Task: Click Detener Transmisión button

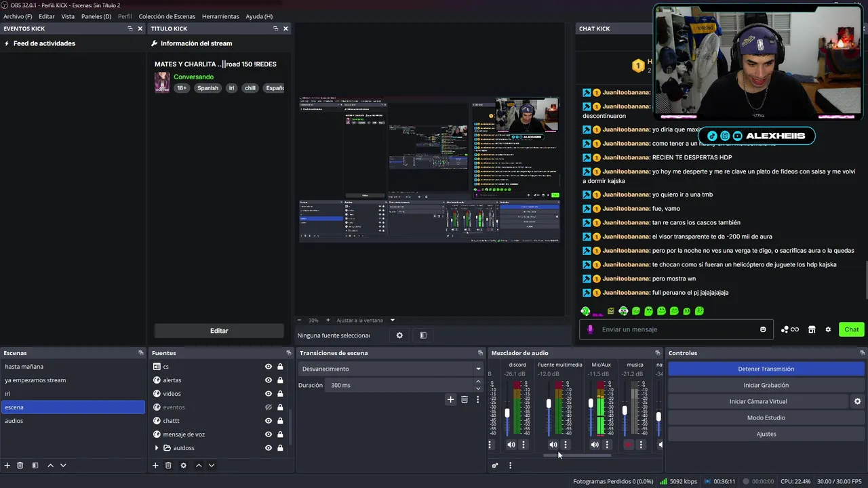Action: 766,369
